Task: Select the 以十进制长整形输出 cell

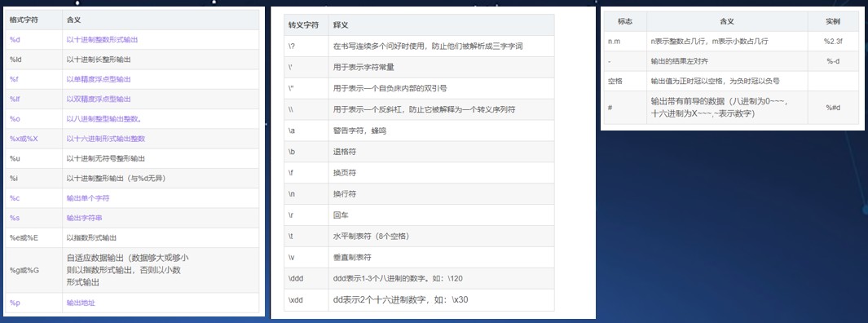Action: point(161,60)
